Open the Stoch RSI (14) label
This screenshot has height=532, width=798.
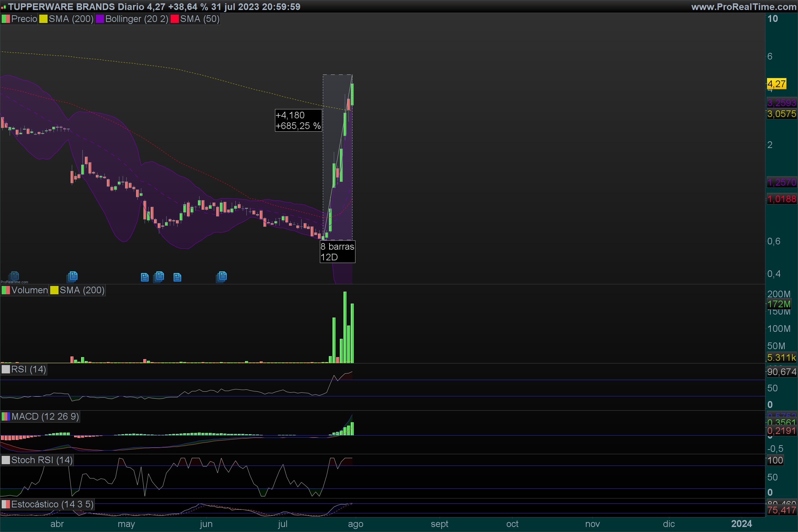[42, 460]
